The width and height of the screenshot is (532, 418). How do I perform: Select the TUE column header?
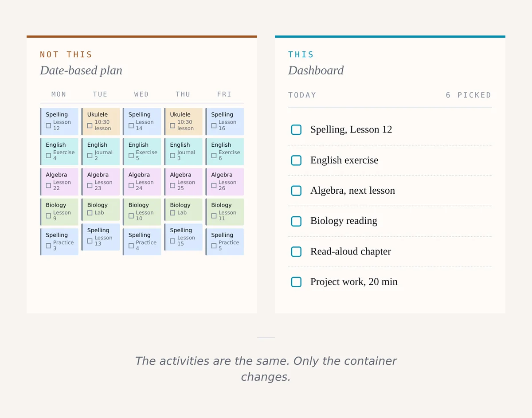100,94
